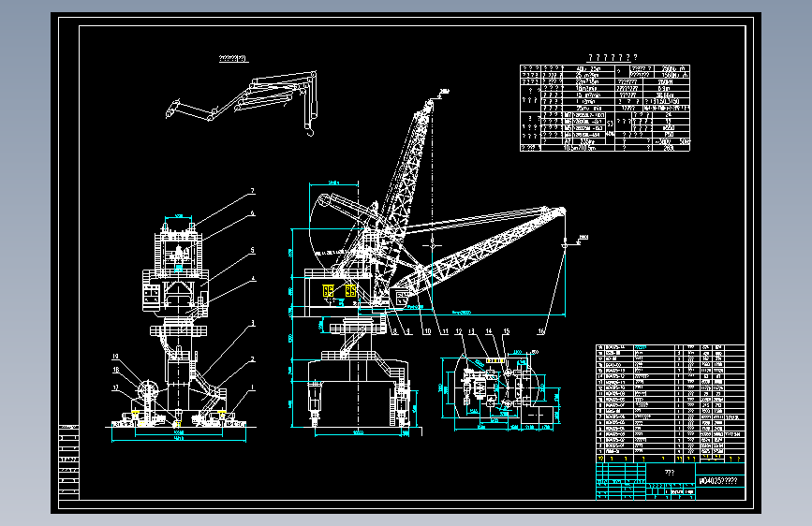Image resolution: width=812 pixels, height=526 pixels.
Task: Click callout number 8 below the crane
Action: click(394, 332)
